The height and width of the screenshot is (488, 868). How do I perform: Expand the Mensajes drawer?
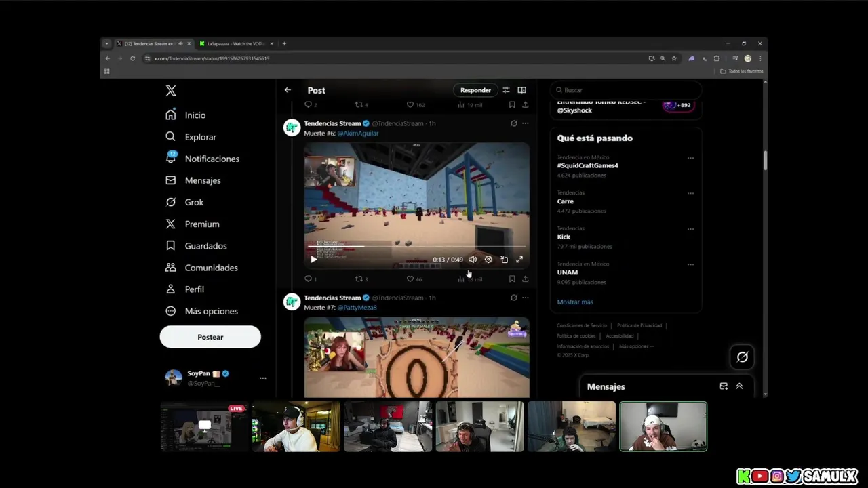(739, 386)
